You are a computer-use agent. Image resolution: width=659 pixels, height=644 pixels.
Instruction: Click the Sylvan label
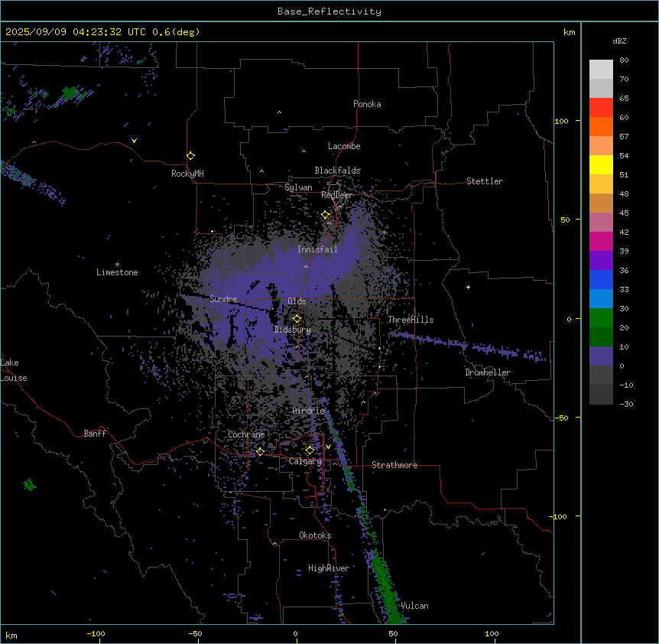pyautogui.click(x=298, y=187)
